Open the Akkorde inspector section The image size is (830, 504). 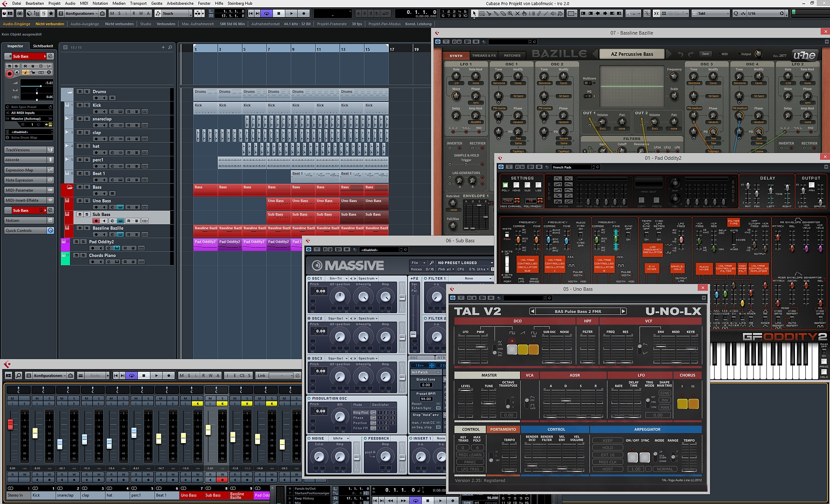coord(29,160)
